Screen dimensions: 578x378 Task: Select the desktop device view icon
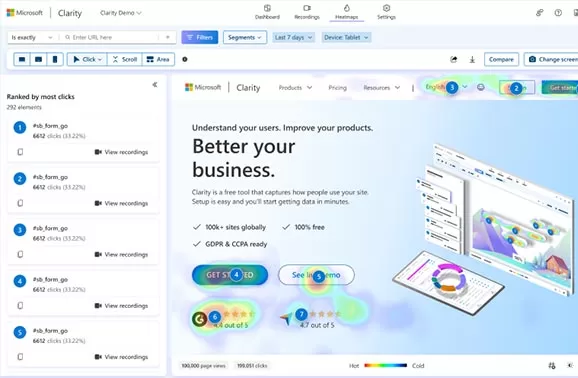[x=22, y=59]
